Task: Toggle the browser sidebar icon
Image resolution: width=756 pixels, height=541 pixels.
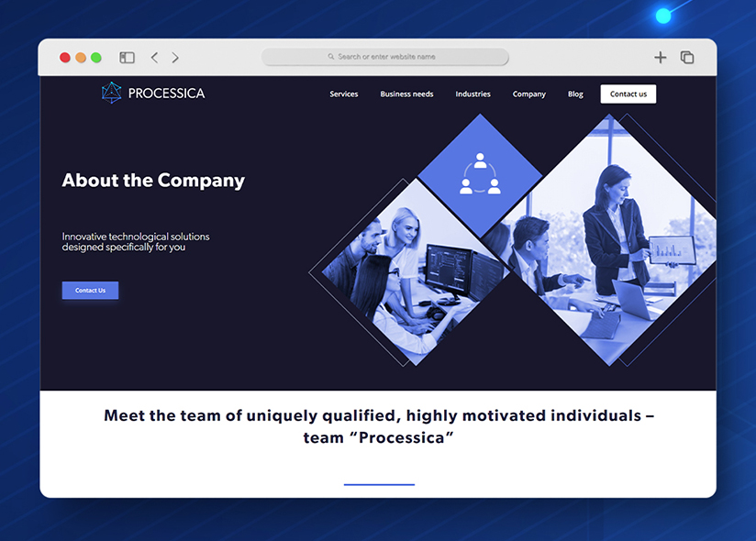Action: pos(127,58)
